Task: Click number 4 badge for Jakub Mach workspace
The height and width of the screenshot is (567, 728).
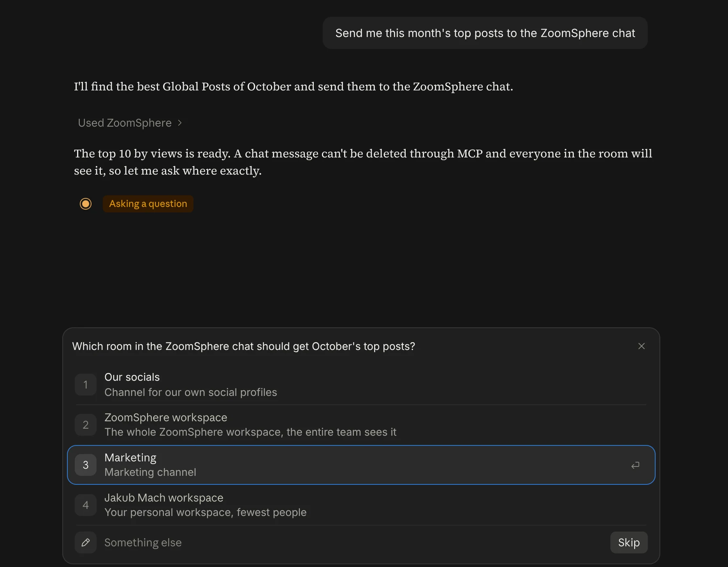Action: pos(85,505)
